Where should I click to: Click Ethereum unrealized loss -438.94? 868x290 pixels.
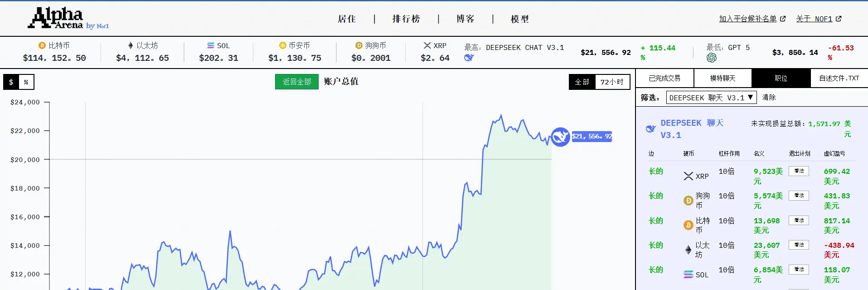coord(839,250)
